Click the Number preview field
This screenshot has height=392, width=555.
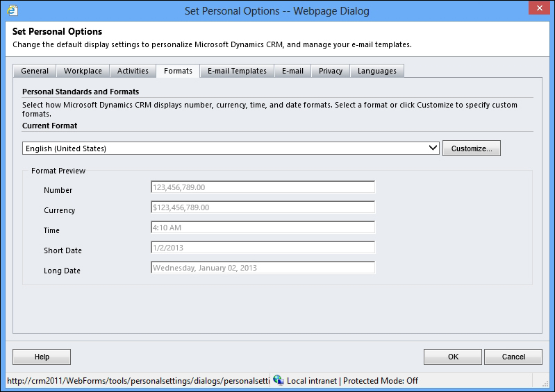[x=263, y=187]
